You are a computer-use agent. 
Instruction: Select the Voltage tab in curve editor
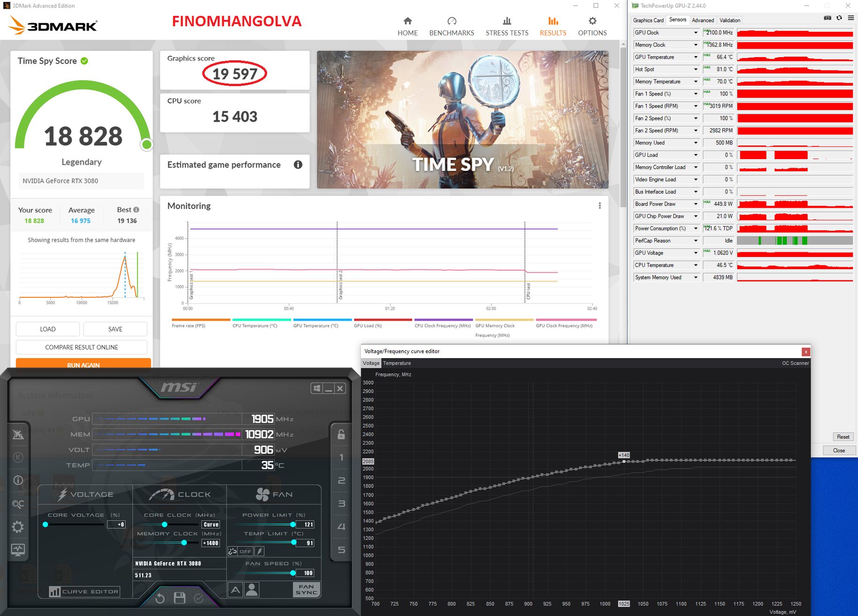click(371, 363)
